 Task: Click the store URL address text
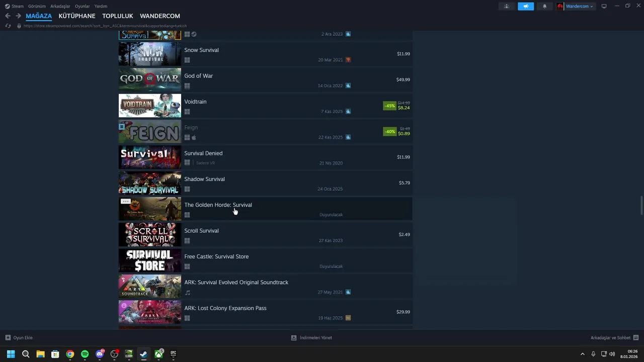105,26
